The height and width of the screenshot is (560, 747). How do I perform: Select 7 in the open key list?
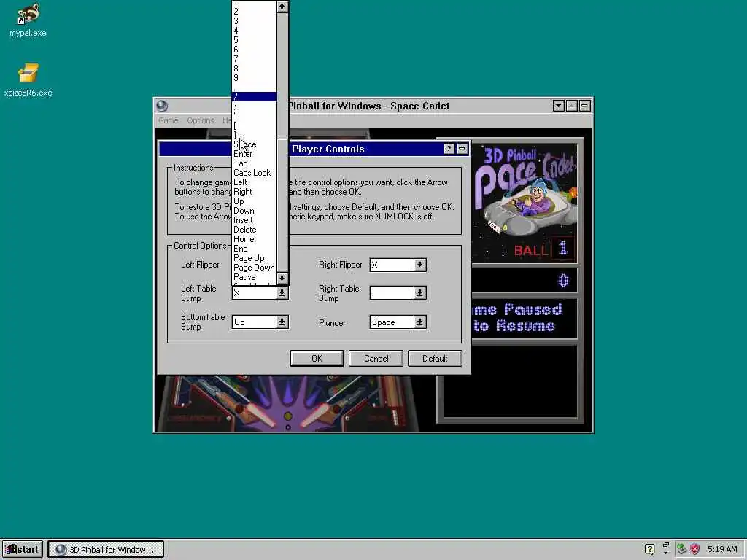254,59
